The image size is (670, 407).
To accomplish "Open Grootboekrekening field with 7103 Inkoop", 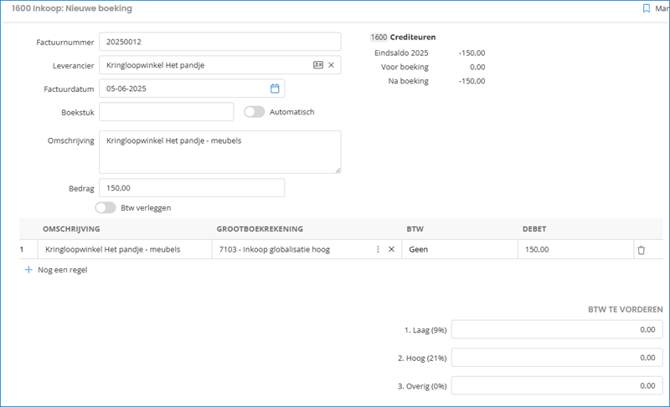I will click(290, 249).
